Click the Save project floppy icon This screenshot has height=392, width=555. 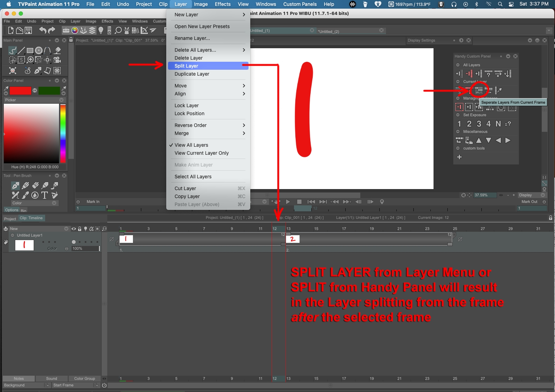pyautogui.click(x=28, y=31)
